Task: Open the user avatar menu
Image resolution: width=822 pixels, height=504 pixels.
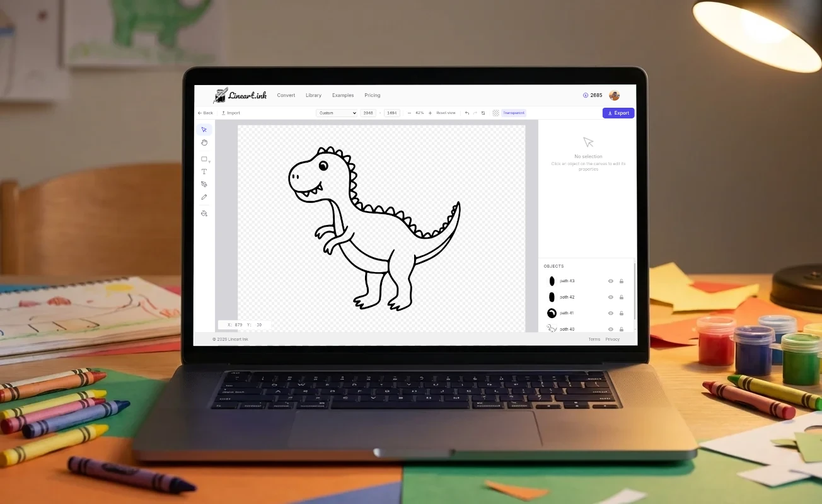Action: 614,96
